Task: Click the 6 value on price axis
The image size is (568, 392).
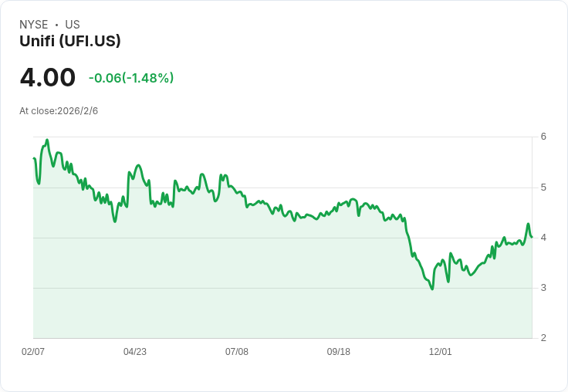Action: pyautogui.click(x=543, y=137)
